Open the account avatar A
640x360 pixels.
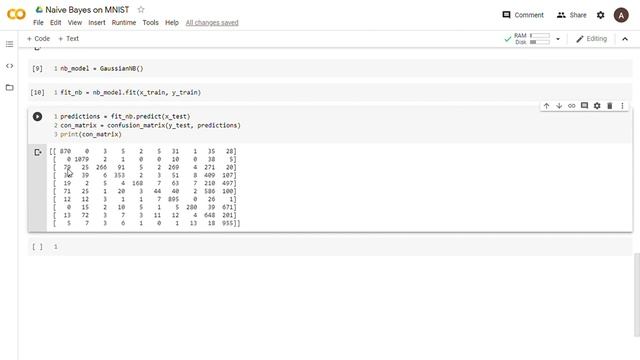(x=621, y=15)
